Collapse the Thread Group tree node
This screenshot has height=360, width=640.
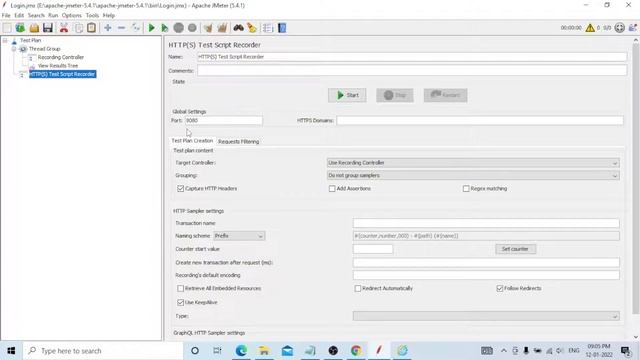(x=14, y=49)
